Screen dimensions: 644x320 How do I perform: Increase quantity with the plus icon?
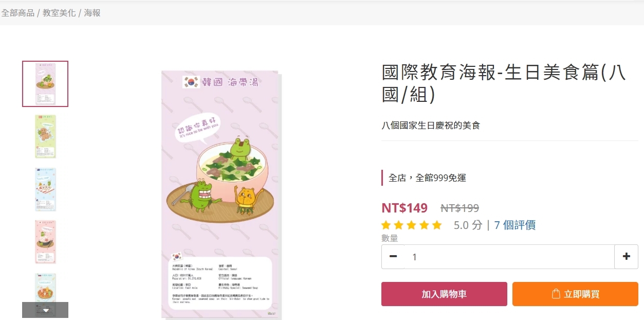(626, 257)
